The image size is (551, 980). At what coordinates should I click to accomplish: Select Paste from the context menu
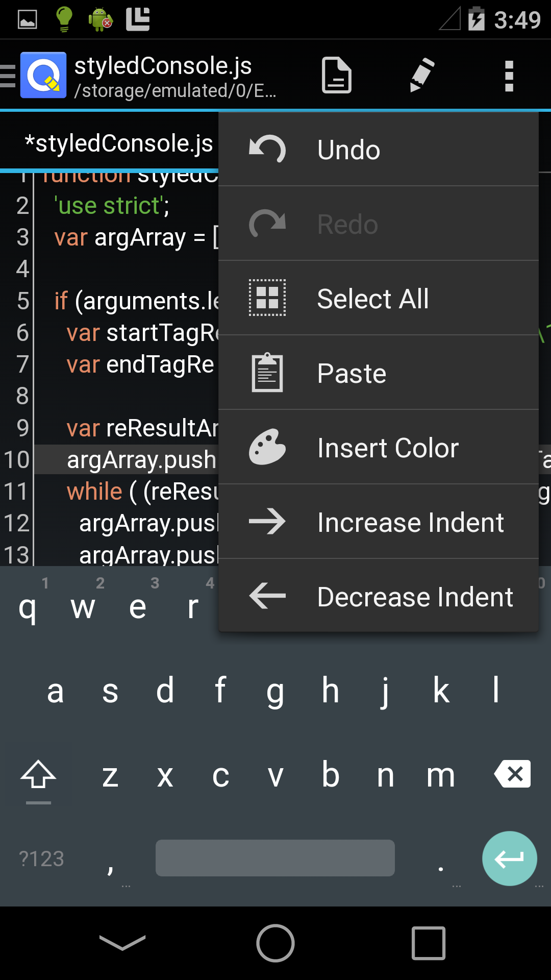[x=352, y=373]
